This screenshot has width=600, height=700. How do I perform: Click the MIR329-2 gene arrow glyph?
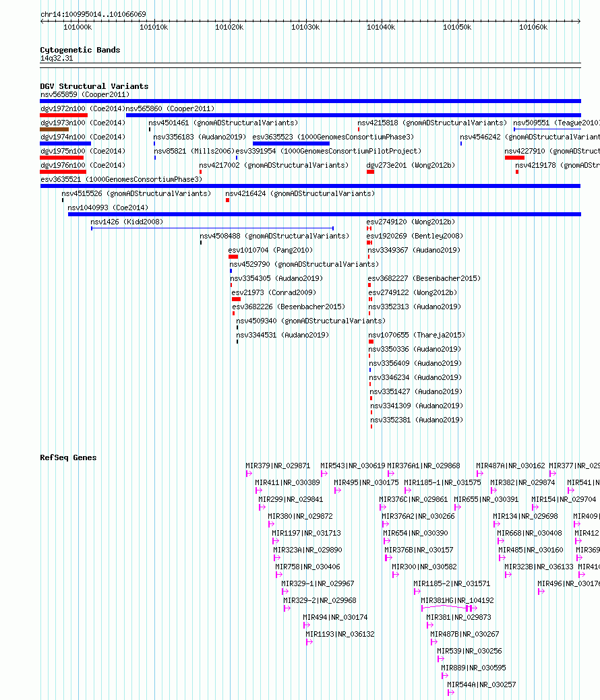pos(287,608)
